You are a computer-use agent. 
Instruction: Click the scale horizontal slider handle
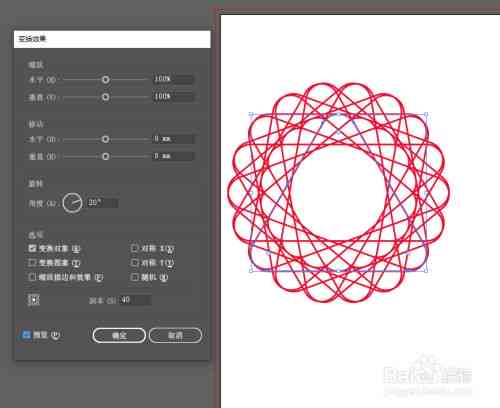tap(105, 80)
